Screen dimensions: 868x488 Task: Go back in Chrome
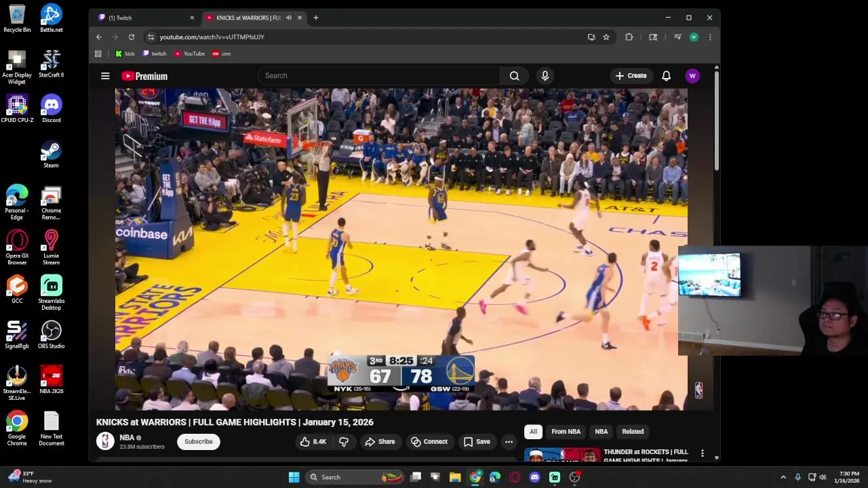point(99,37)
